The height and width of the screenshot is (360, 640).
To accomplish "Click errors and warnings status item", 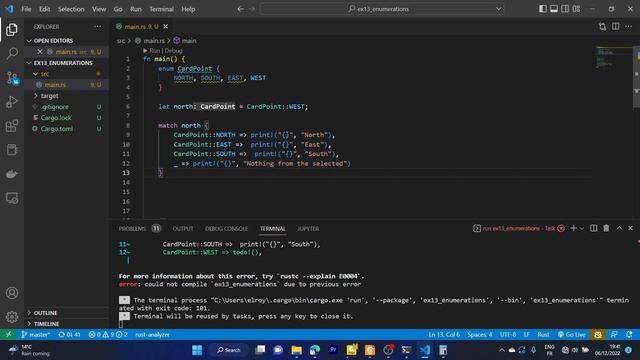I will [x=108, y=335].
